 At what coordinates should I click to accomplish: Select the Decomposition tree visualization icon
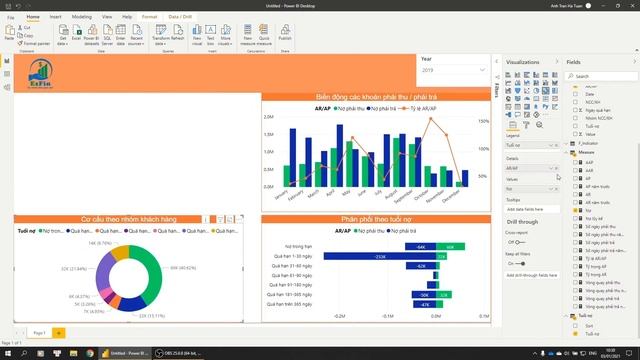[x=508, y=115]
